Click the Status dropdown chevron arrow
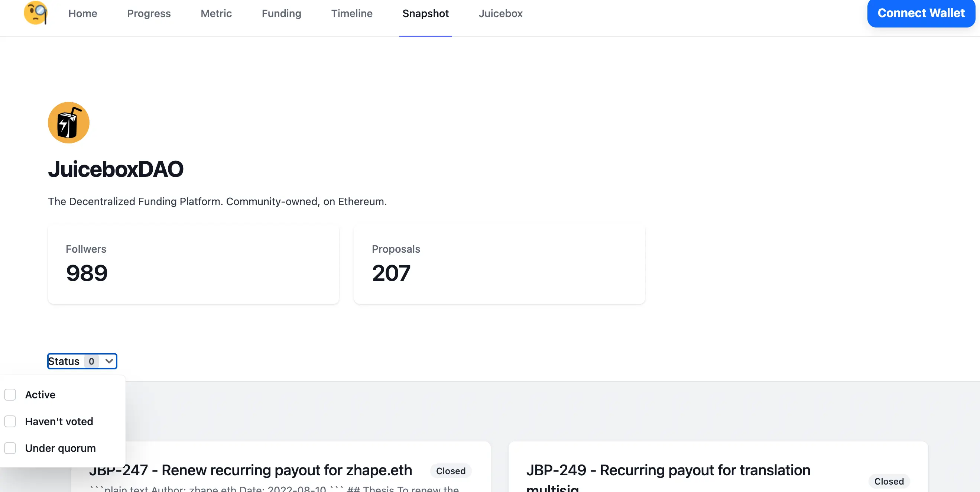 pyautogui.click(x=109, y=361)
